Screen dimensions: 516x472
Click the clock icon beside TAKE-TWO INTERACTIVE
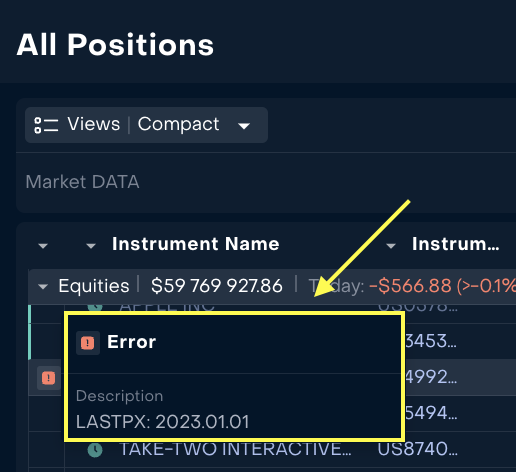coord(95,450)
